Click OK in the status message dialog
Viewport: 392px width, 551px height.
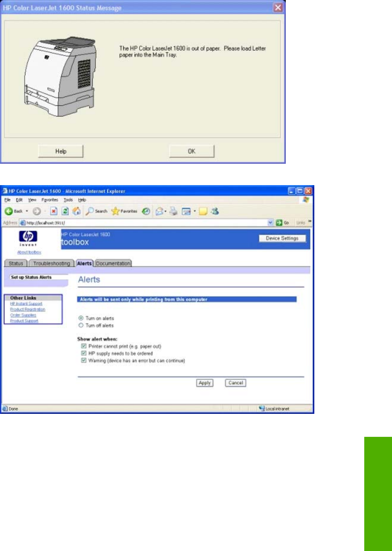pos(192,151)
